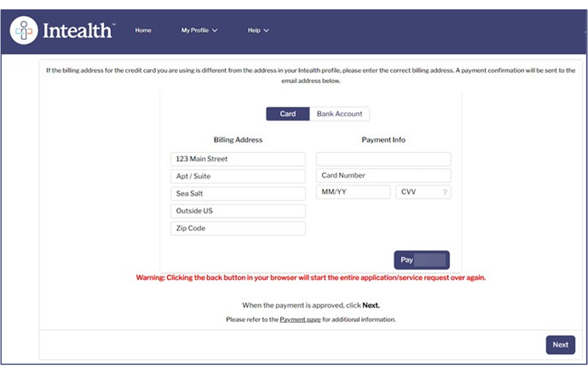588x372 pixels.
Task: Go to the Home menu item
Action: (143, 31)
